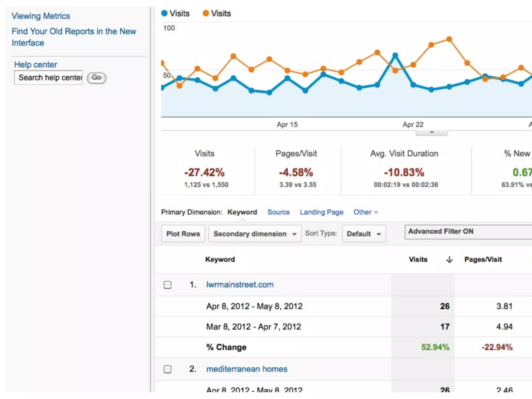Click the Visits sort descending arrow
Image resolution: width=532 pixels, height=399 pixels.
449,260
